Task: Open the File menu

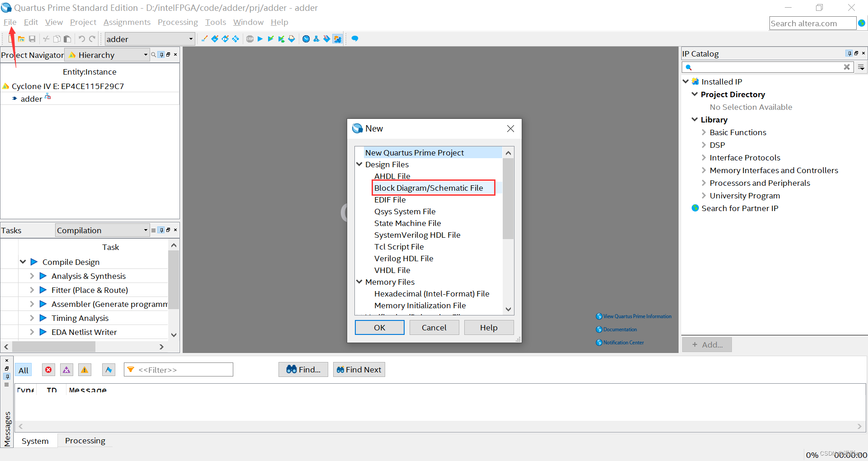Action: point(10,22)
